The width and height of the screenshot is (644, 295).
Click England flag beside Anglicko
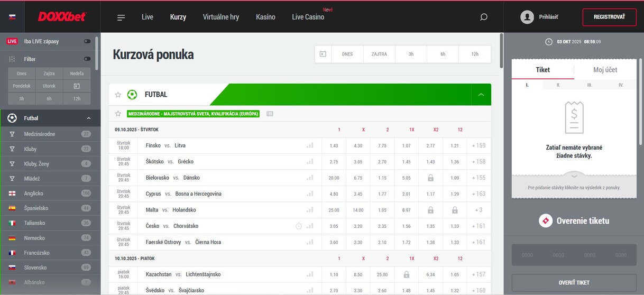tap(12, 193)
